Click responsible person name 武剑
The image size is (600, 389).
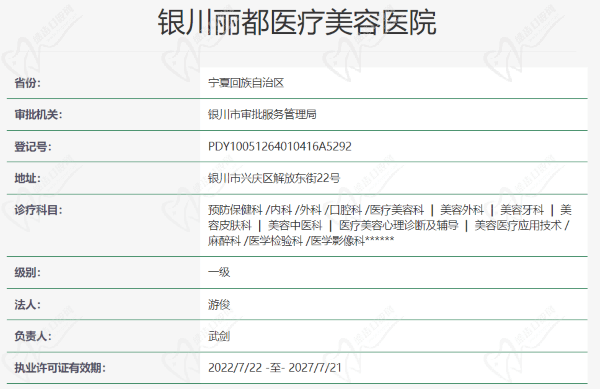click(x=219, y=336)
